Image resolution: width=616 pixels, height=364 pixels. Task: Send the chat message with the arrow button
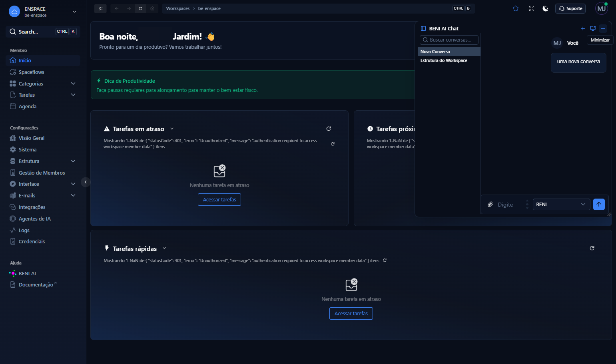point(599,204)
